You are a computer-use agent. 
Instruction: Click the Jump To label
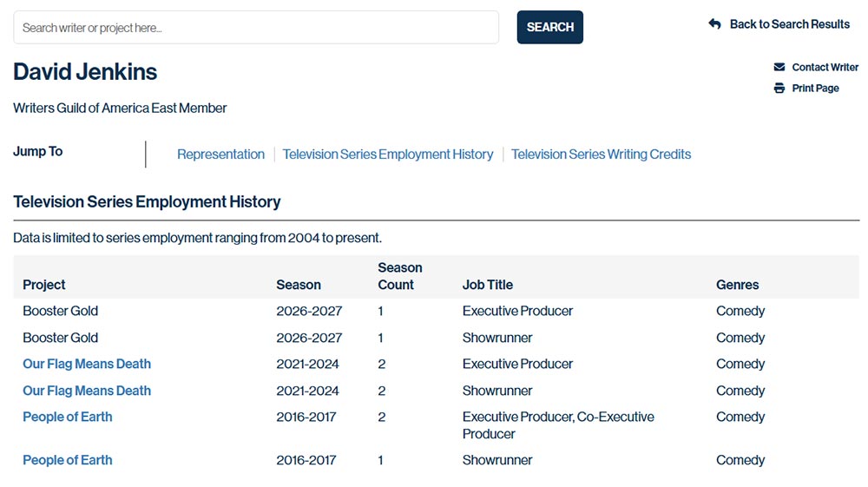[x=37, y=152]
